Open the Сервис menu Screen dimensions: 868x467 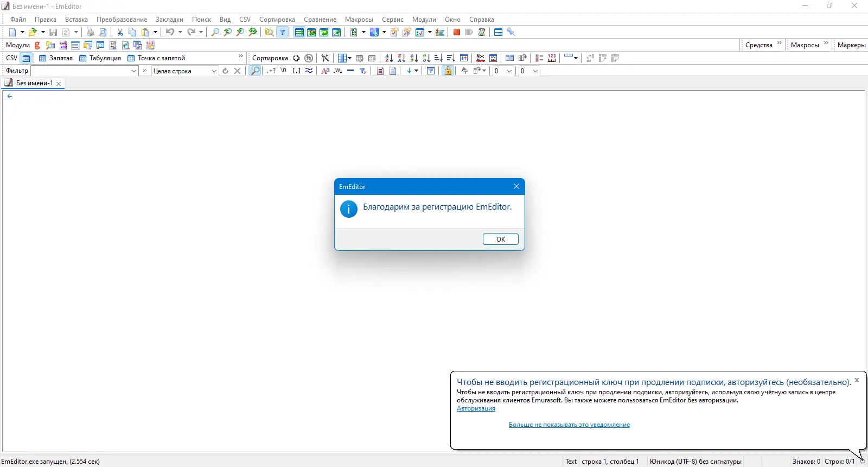(x=392, y=20)
